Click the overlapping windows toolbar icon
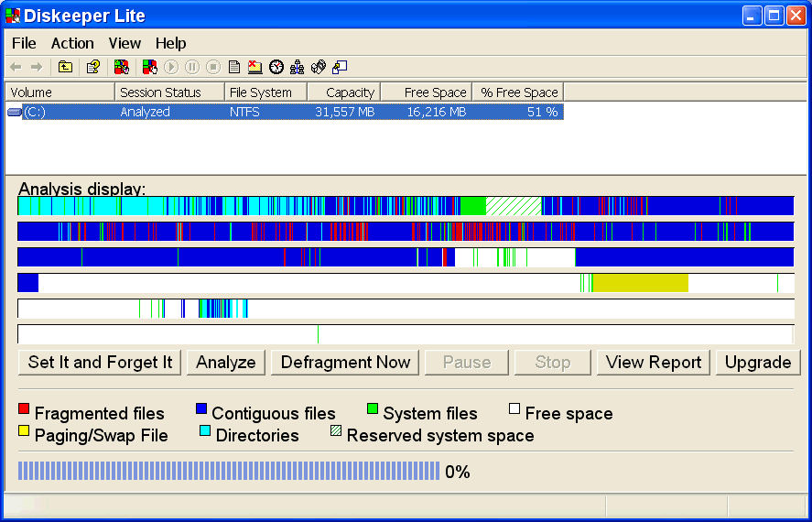 pyautogui.click(x=340, y=67)
